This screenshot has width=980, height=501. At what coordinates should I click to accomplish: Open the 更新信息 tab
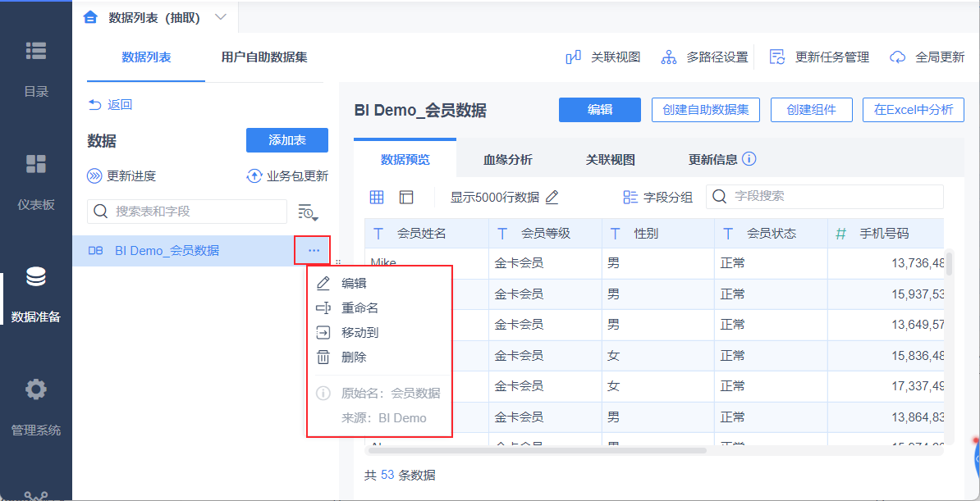tap(712, 159)
